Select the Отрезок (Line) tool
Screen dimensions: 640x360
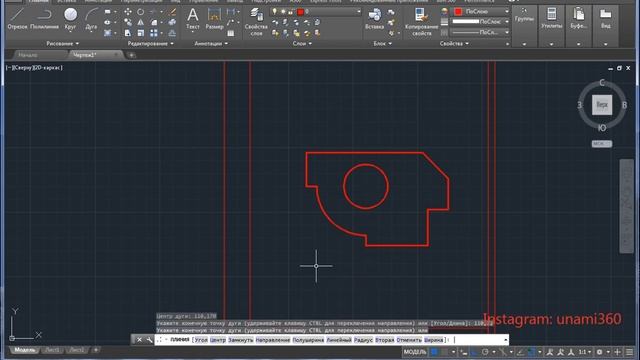tap(17, 18)
